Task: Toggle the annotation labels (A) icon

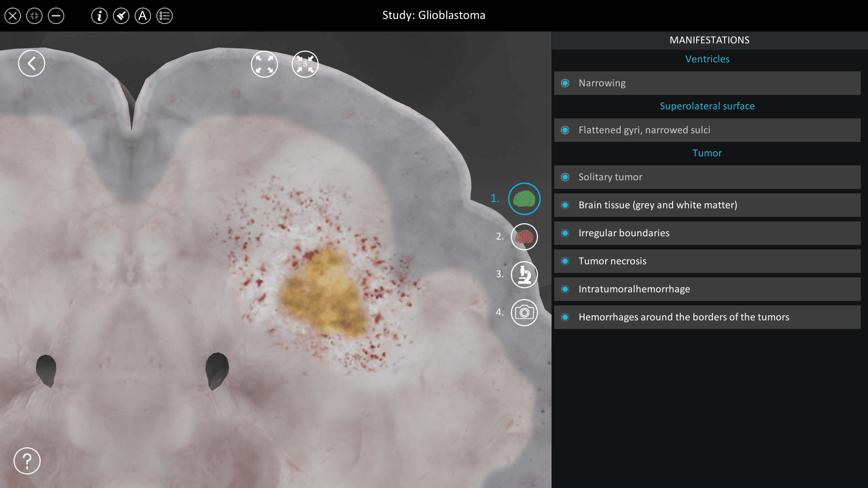Action: 143,16
